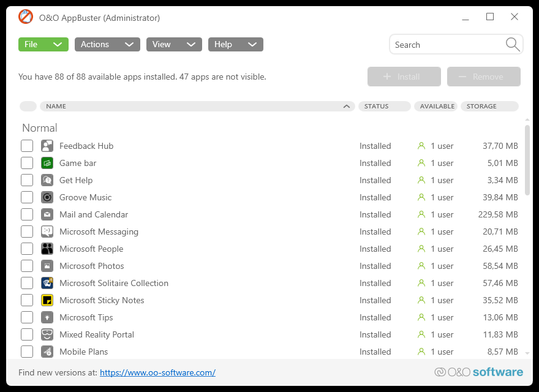539x392 pixels.
Task: Click the Groove Music app icon
Action: pos(47,197)
